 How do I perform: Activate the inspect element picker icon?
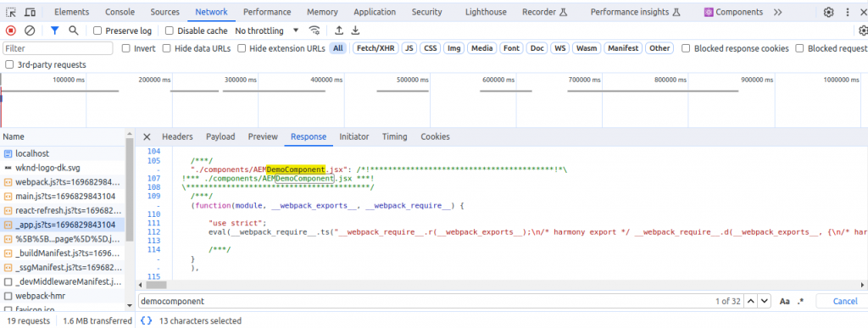click(x=11, y=12)
